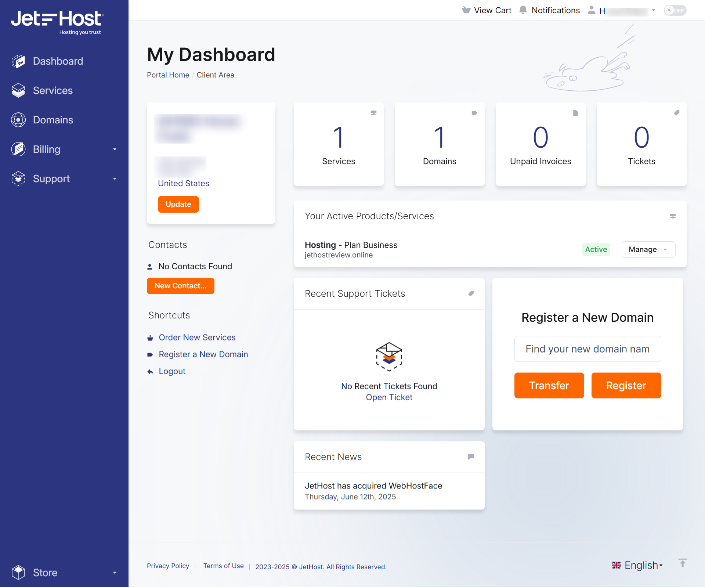Expand the Store menu arrow
The height and width of the screenshot is (588, 705).
[x=115, y=573]
